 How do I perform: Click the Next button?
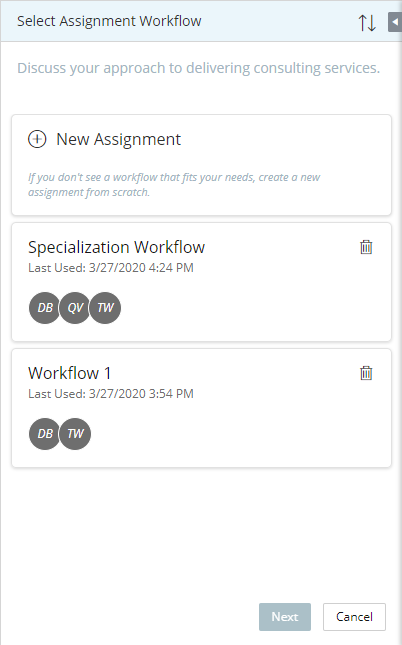click(x=285, y=617)
